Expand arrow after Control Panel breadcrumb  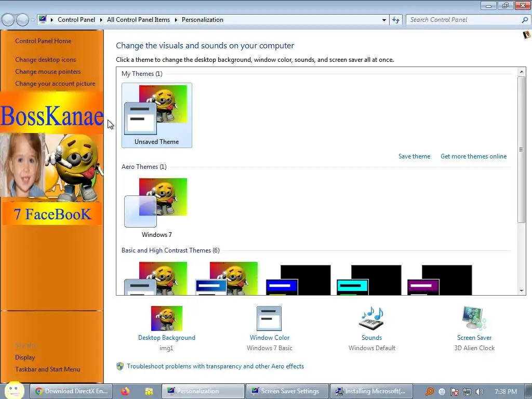click(x=101, y=20)
